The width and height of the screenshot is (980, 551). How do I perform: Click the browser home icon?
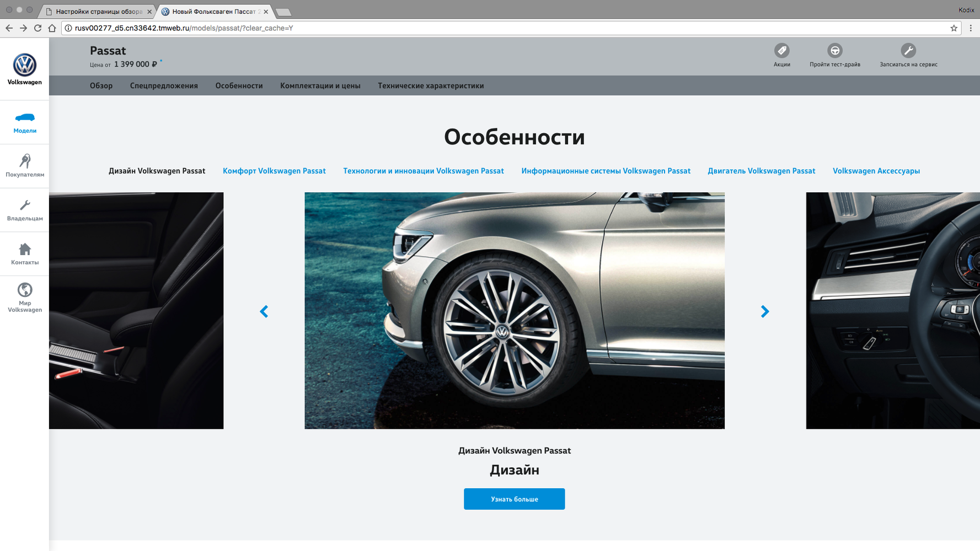click(x=52, y=28)
